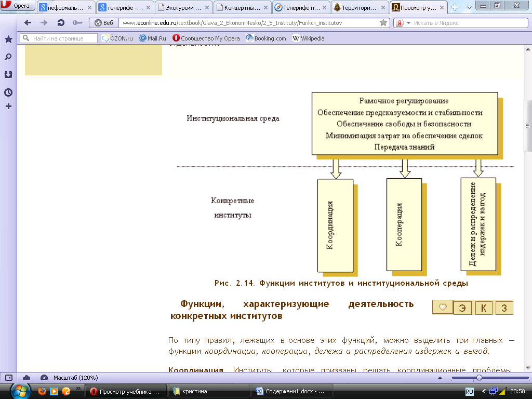Open the Mail.Ru bookmark
532x399 pixels.
[153, 38]
